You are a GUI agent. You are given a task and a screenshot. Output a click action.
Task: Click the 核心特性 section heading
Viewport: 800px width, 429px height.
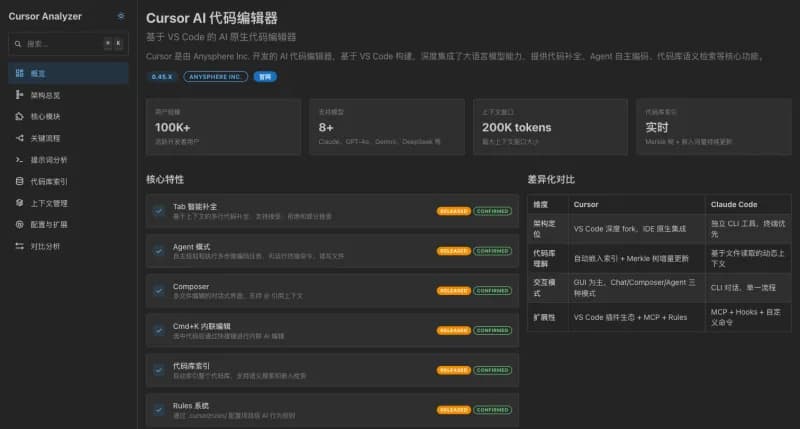point(165,180)
